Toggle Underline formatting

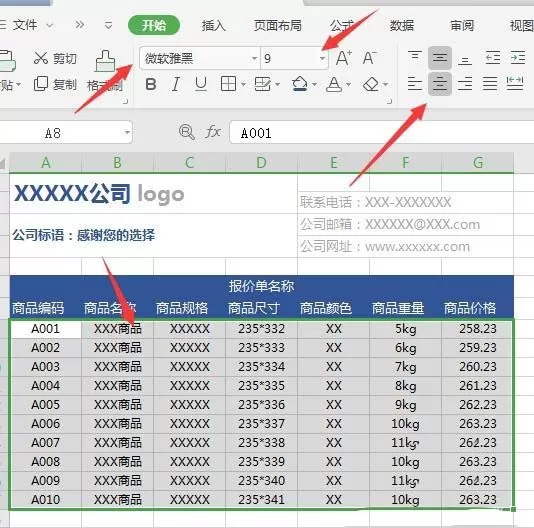point(201,84)
